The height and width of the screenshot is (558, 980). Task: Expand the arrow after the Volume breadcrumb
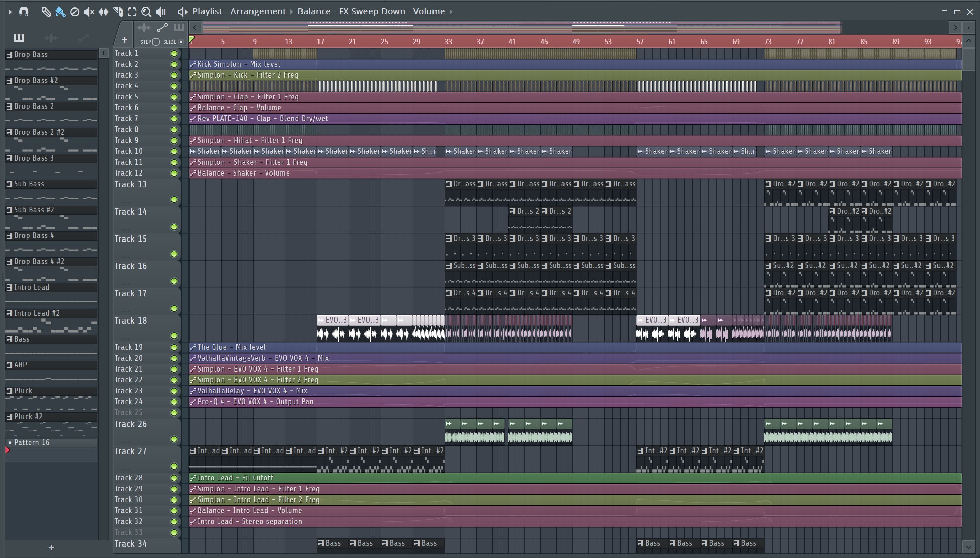(x=451, y=12)
